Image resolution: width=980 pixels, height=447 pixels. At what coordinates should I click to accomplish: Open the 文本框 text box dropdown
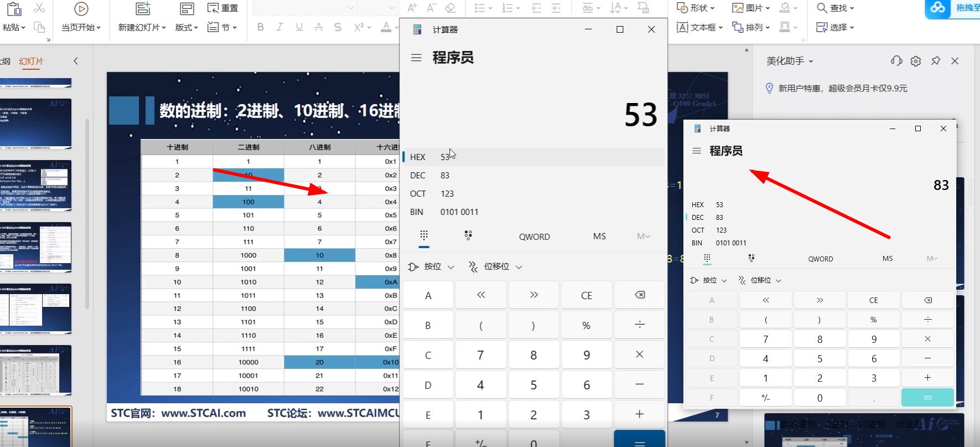click(700, 27)
